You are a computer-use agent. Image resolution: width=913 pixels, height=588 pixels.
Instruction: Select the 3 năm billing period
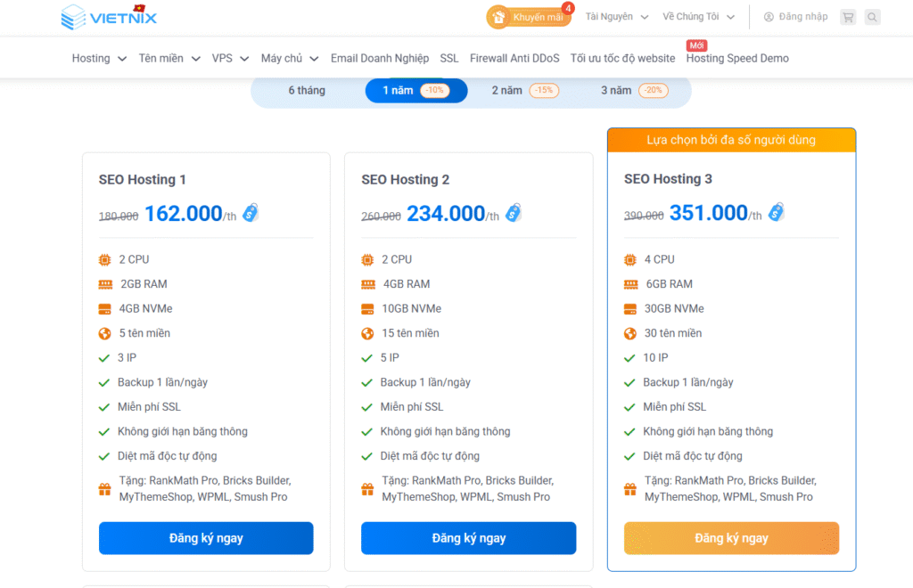click(633, 91)
